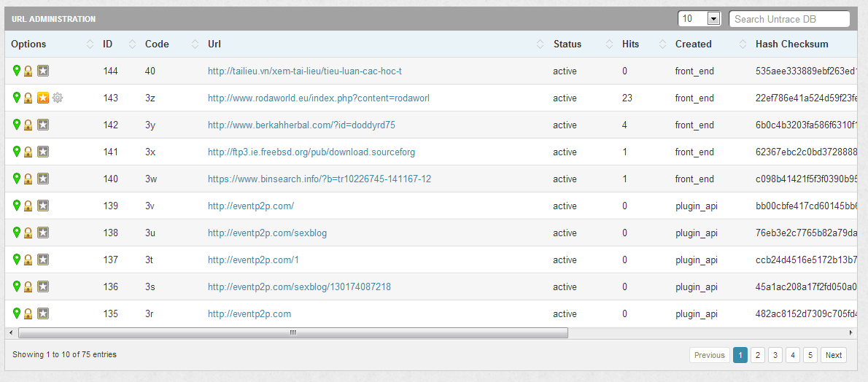This screenshot has width=868, height=382.
Task: Sort by the Hits column arrows
Action: tap(662, 44)
